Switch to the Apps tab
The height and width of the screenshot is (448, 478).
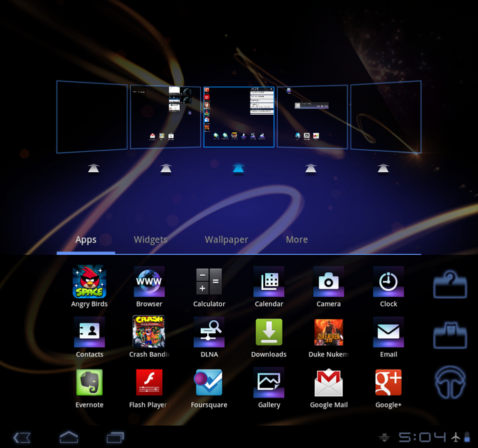coord(85,239)
